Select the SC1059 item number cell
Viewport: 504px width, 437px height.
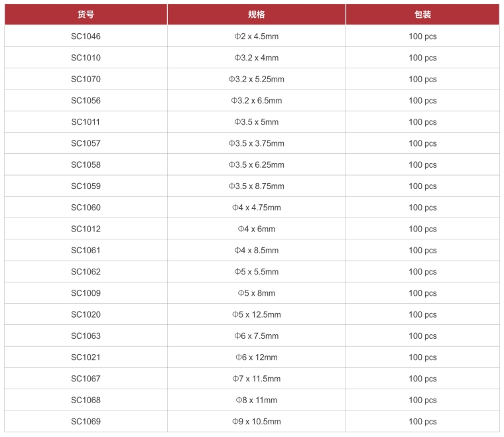click(86, 186)
